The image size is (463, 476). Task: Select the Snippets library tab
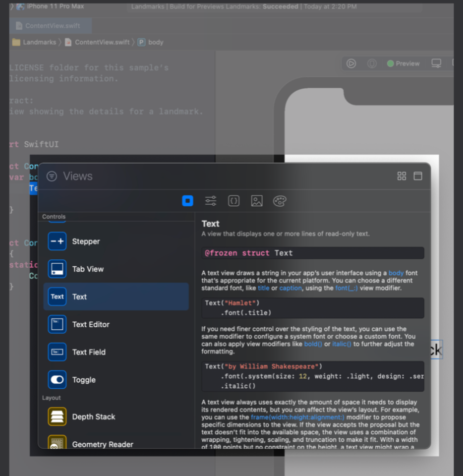(x=233, y=201)
